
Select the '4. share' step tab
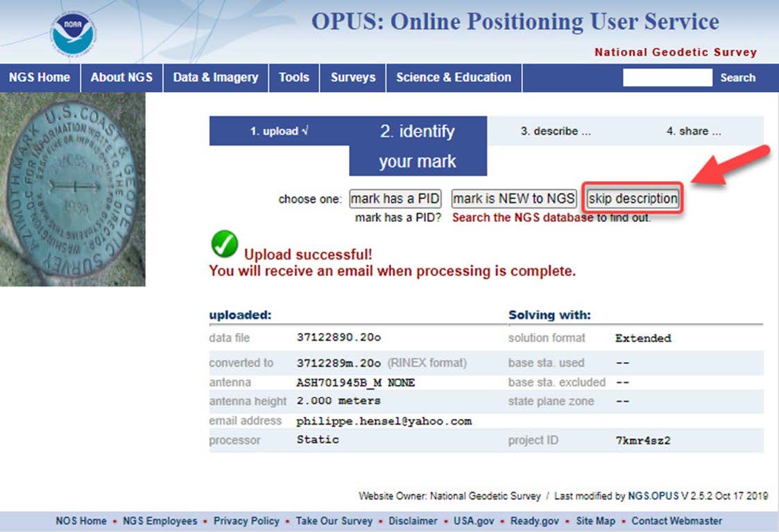coord(694,131)
